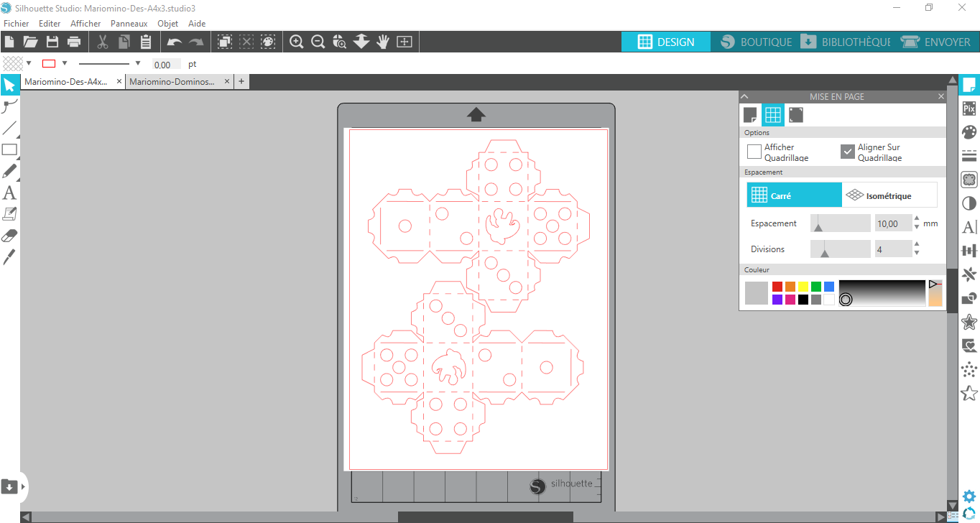The image size is (980, 523).
Task: Click the line thickness 0,00 field
Action: click(167, 64)
